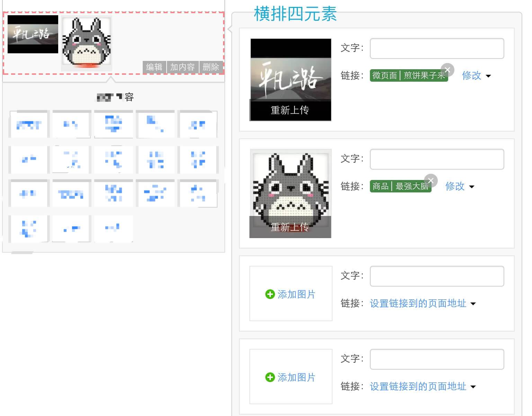
Task: Open 设置链接到的页面地址 dropdown in fourth element
Action: tap(423, 387)
